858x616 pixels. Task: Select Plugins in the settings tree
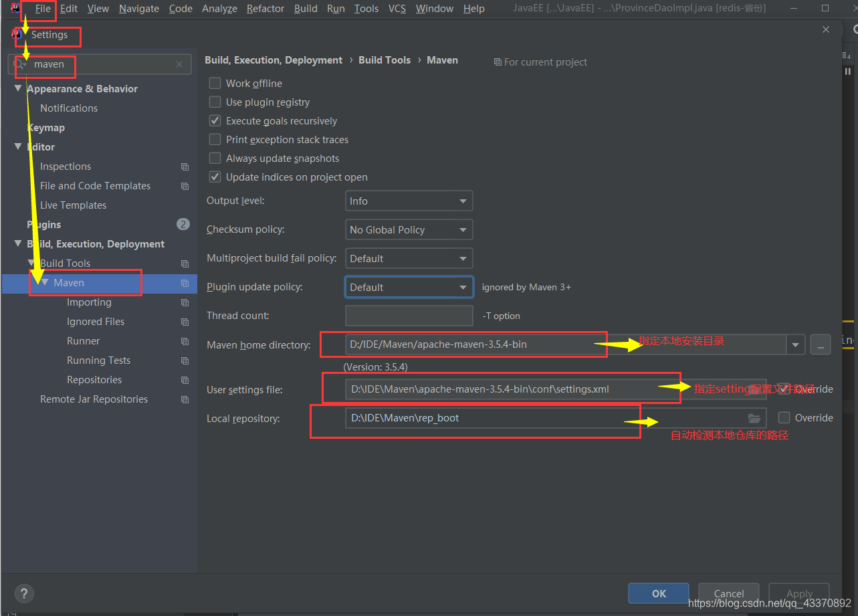click(x=43, y=224)
